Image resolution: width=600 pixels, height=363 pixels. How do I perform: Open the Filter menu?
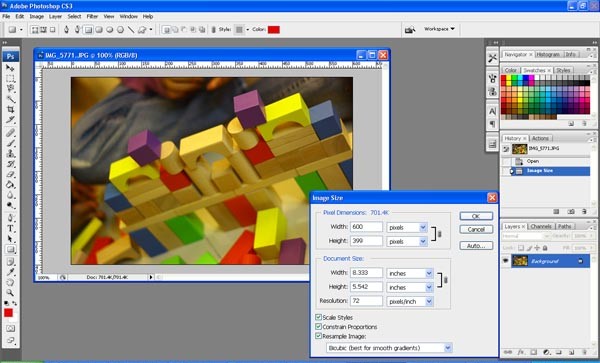92,16
